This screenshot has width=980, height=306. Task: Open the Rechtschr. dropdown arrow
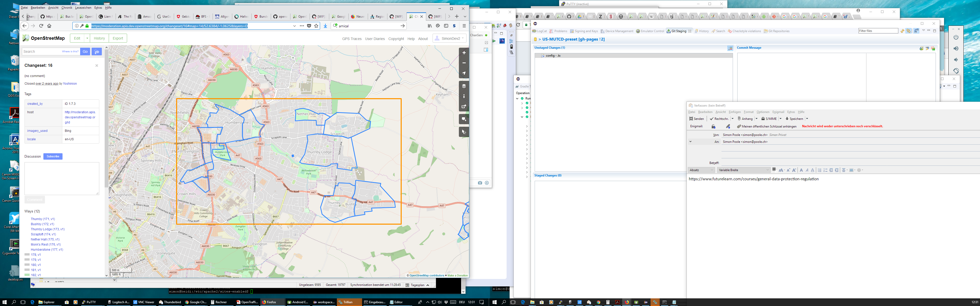(732, 119)
